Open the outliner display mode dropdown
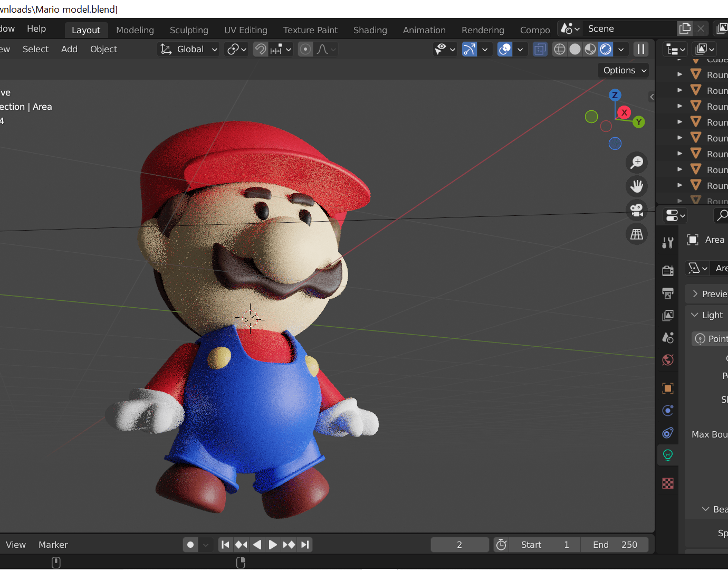The image size is (728, 570). pyautogui.click(x=676, y=49)
